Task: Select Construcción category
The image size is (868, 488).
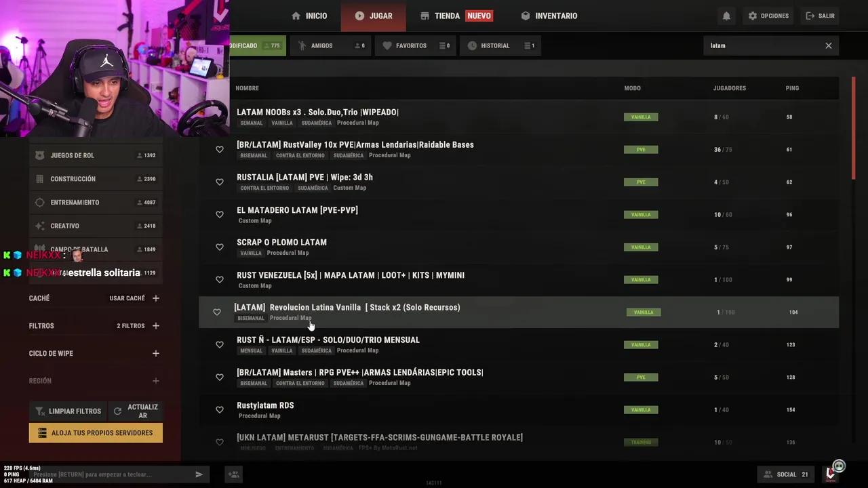Action: pyautogui.click(x=96, y=179)
